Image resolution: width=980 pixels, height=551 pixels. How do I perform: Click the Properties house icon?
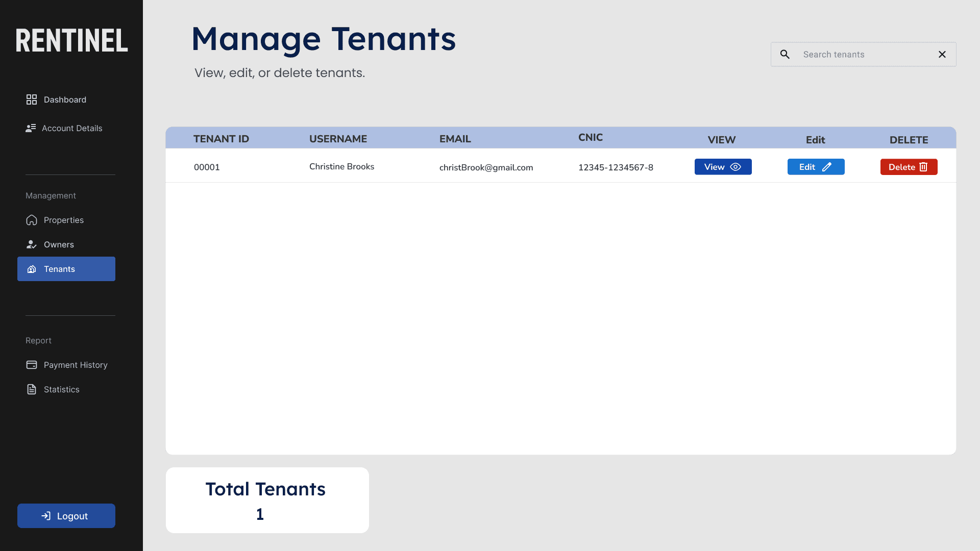pos(32,220)
